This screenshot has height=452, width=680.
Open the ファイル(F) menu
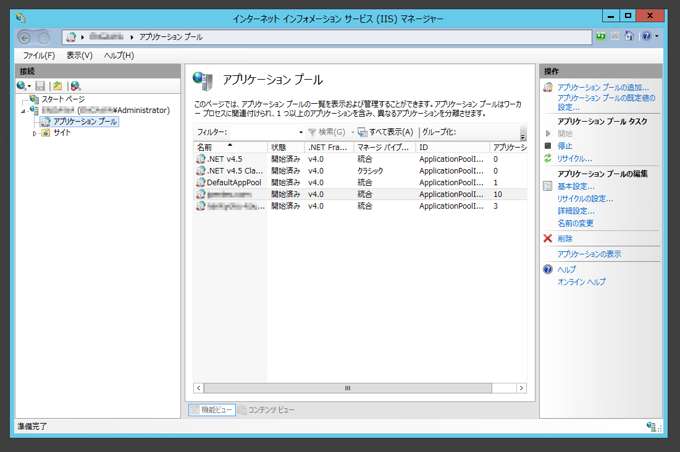coord(39,56)
